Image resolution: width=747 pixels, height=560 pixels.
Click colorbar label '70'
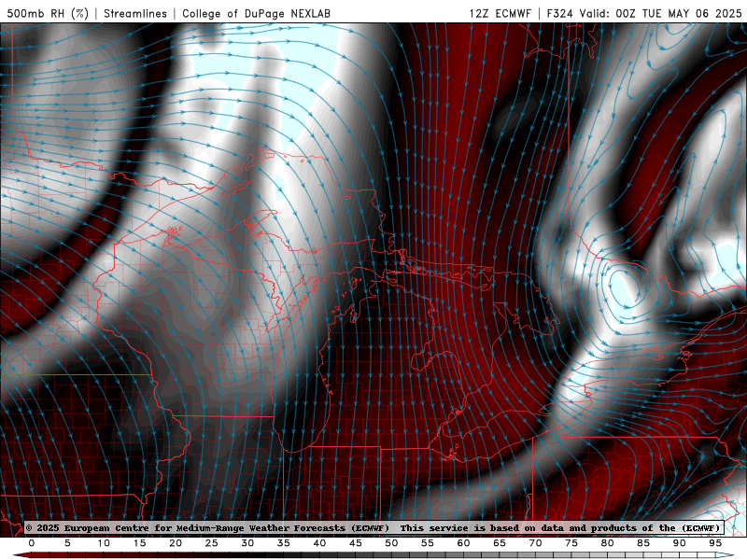pos(535,543)
